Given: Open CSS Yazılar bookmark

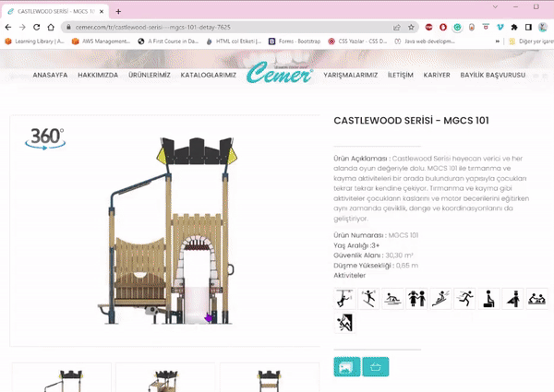Looking at the screenshot, I should coord(357,42).
